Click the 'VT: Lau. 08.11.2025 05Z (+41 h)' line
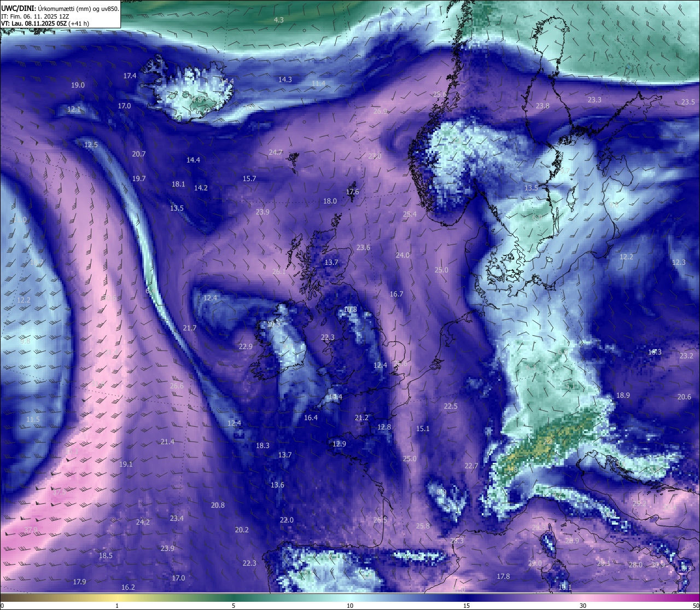700x610 pixels. (x=45, y=24)
